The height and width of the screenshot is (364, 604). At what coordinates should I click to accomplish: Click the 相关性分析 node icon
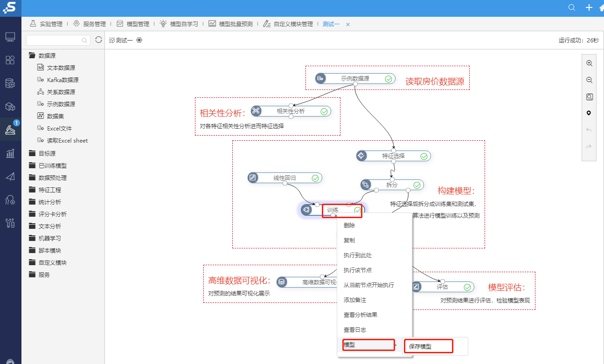click(x=256, y=111)
